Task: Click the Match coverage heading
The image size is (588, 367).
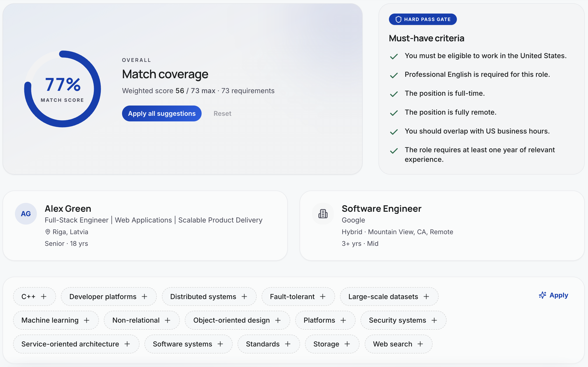Action: pos(165,74)
